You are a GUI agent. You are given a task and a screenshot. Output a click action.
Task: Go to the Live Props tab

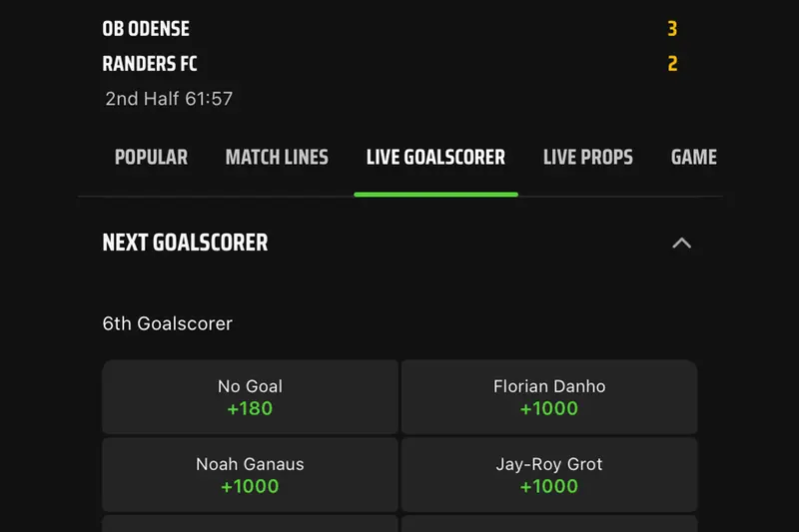click(x=587, y=158)
